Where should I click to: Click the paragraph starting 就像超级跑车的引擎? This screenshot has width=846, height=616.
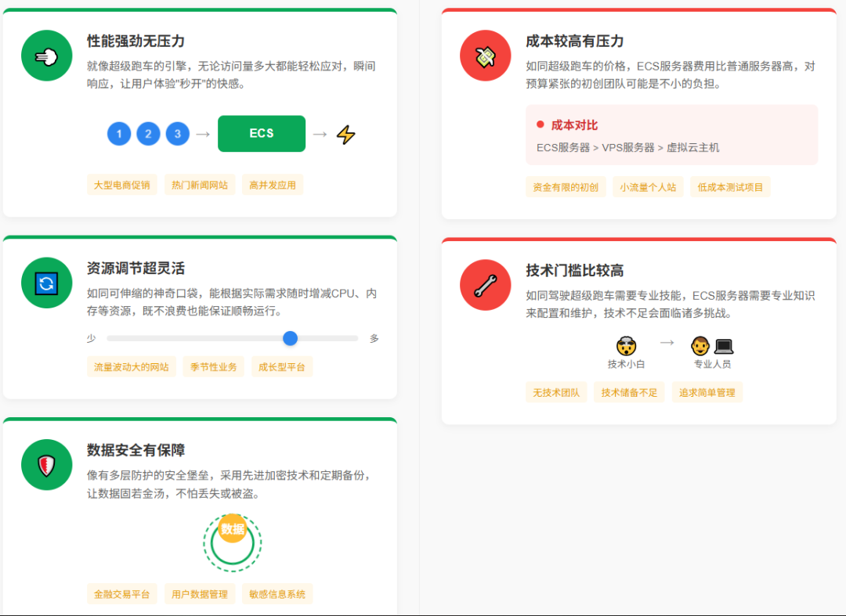[x=231, y=75]
